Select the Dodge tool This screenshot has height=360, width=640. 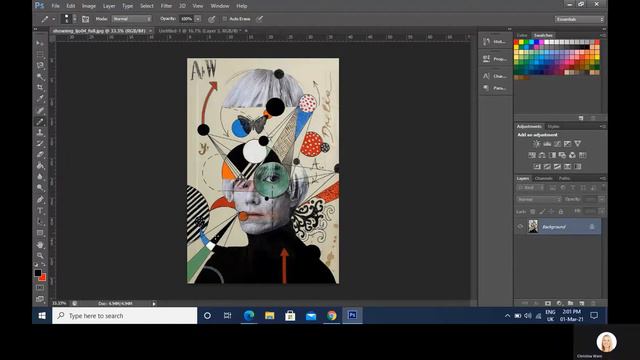(40, 187)
